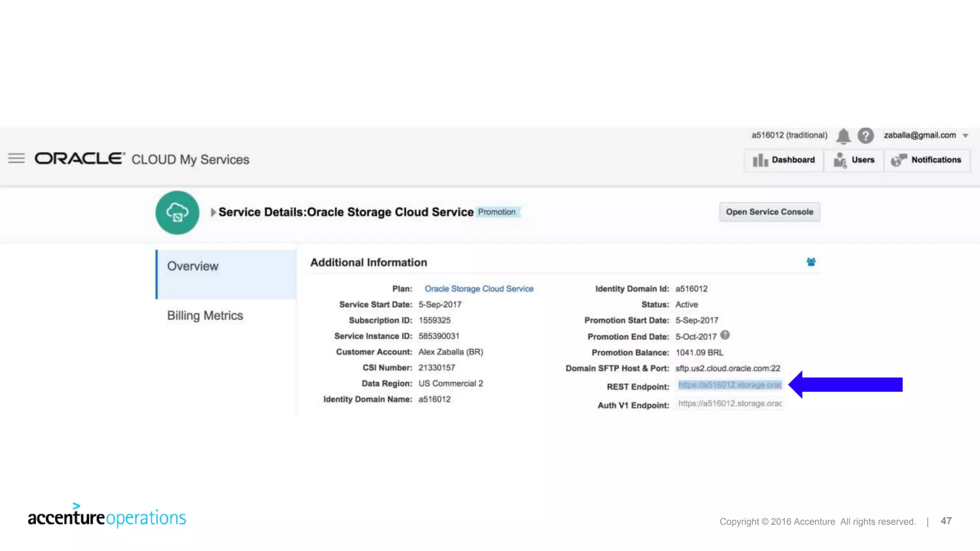Click the Promotion badge label
This screenshot has height=551, width=980.
click(497, 212)
